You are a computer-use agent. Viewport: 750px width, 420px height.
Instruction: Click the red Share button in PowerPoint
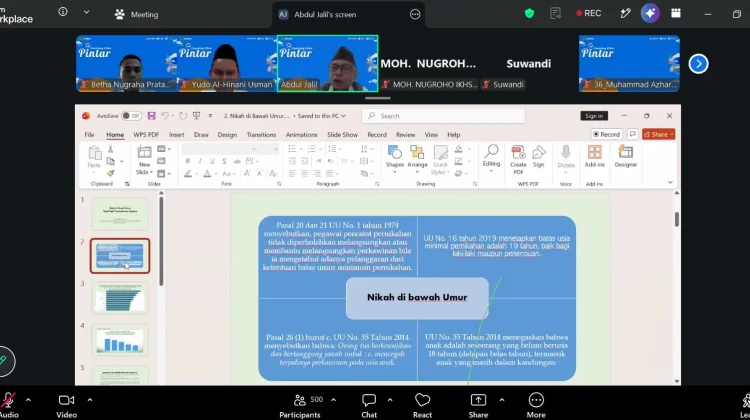click(659, 134)
